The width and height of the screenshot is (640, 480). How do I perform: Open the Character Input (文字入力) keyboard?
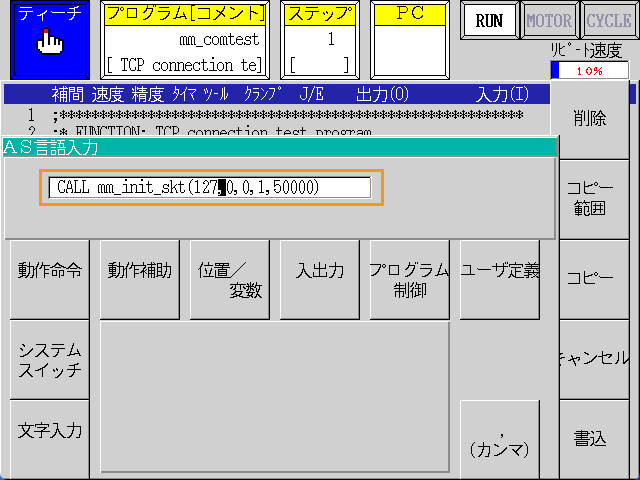[50, 440]
